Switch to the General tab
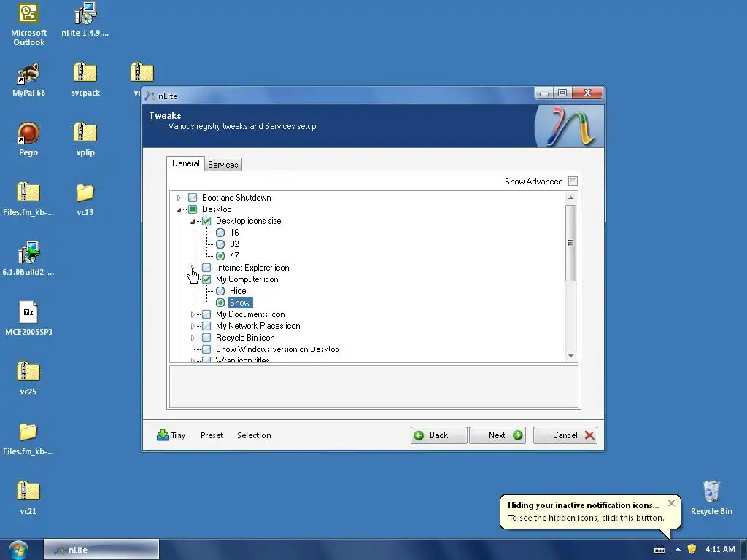 (186, 163)
